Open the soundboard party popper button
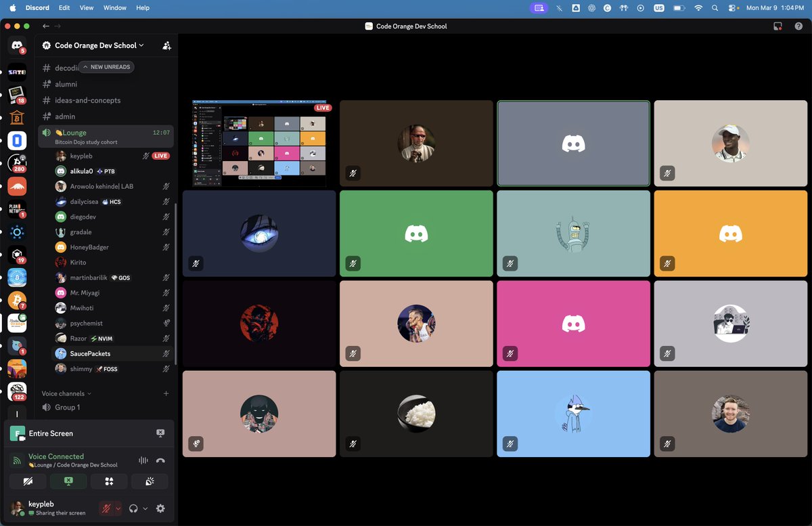This screenshot has height=526, width=812. click(150, 481)
